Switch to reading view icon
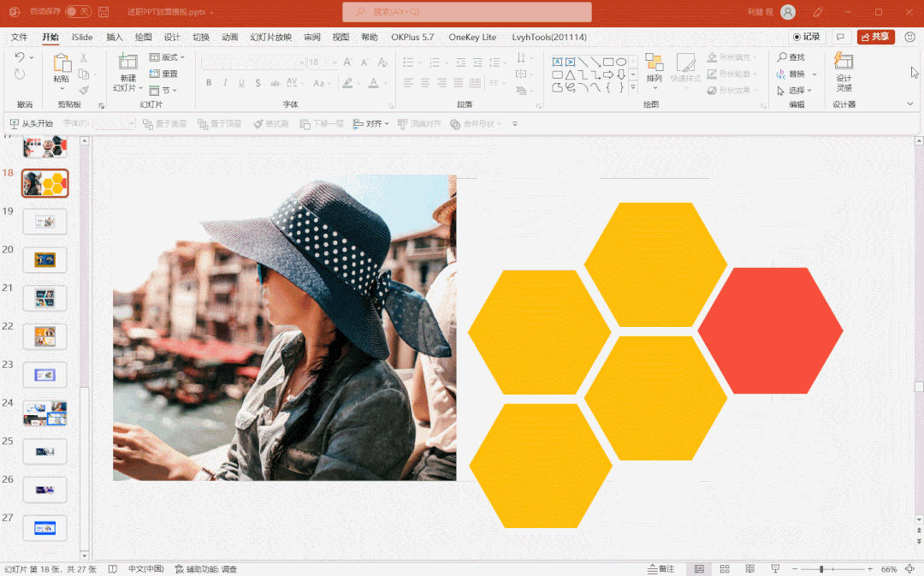 (750, 569)
